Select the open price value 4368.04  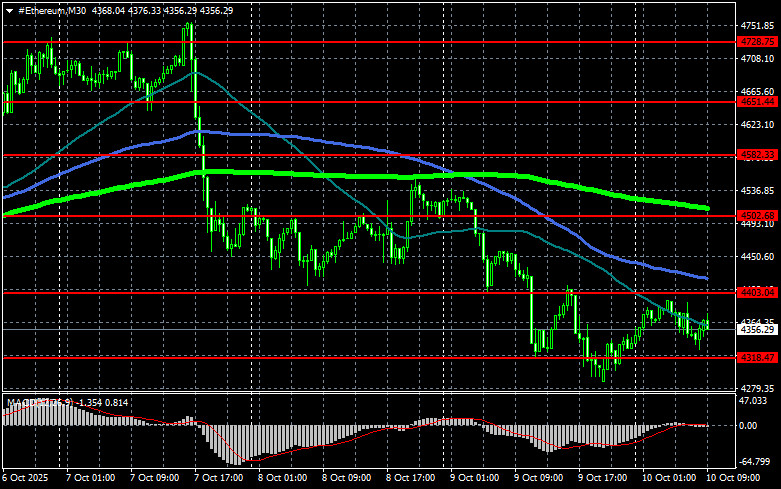[108, 10]
